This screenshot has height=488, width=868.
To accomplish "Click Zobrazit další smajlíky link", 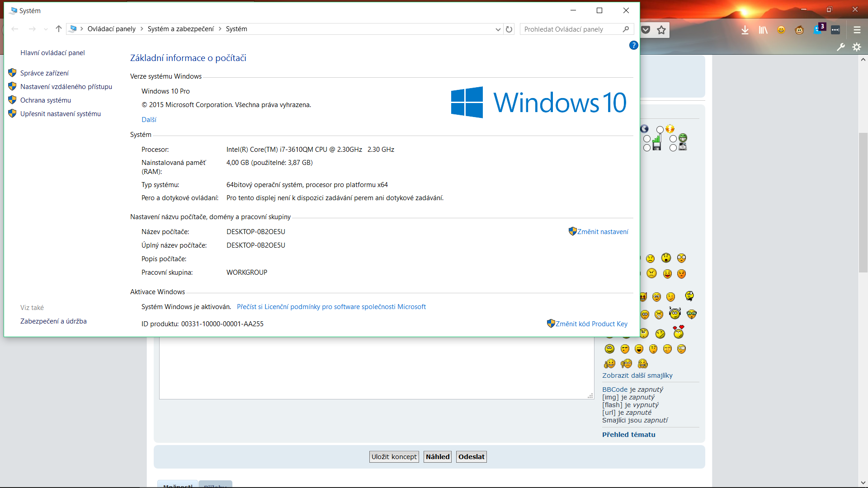I will point(637,375).
